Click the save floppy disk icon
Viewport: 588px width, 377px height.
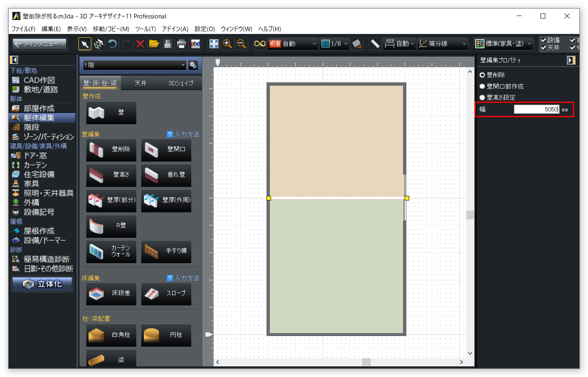point(168,44)
